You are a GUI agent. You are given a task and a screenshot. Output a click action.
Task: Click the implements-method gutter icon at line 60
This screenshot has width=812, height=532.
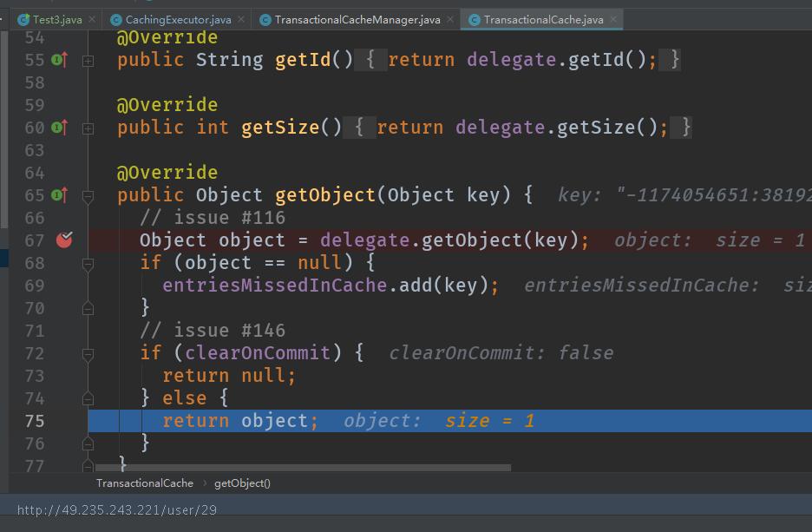pos(60,127)
